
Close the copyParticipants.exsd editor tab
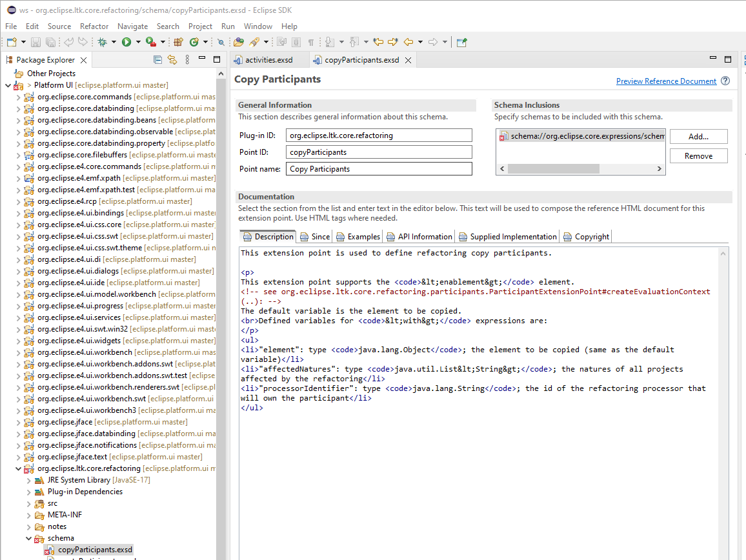click(x=408, y=60)
